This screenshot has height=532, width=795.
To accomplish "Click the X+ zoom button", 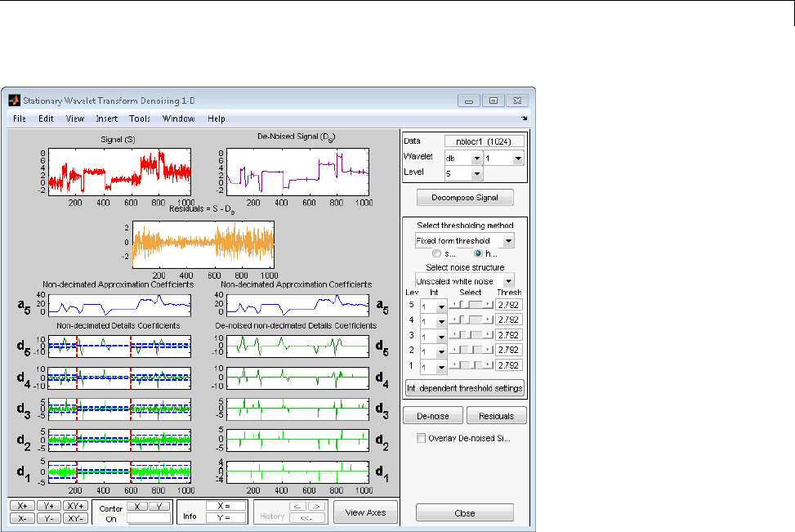I will [x=20, y=507].
